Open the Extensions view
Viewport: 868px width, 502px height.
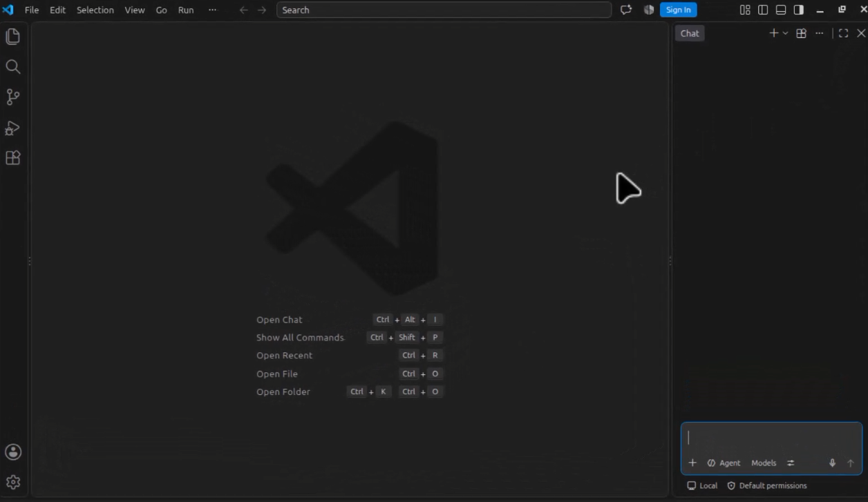tap(12, 157)
